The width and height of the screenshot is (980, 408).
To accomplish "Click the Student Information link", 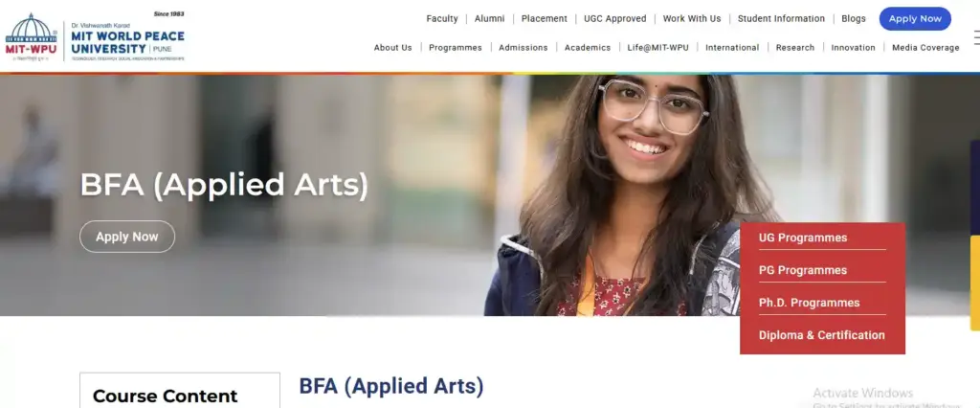I will tap(781, 19).
